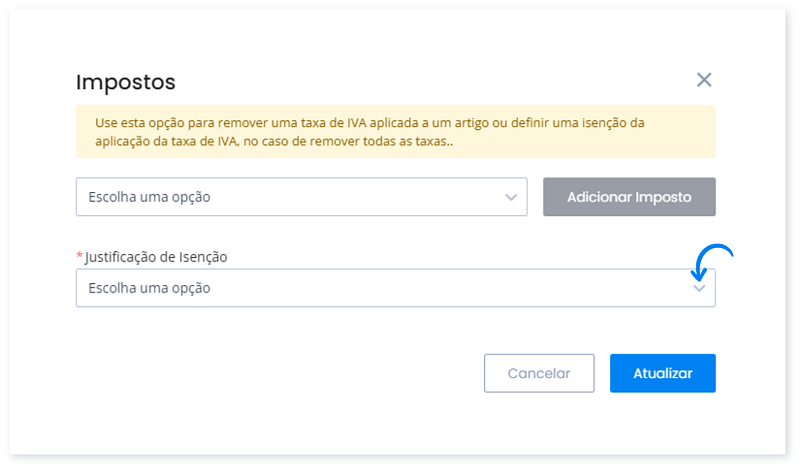Click the empty area right of the tax placeholder

tap(357, 197)
